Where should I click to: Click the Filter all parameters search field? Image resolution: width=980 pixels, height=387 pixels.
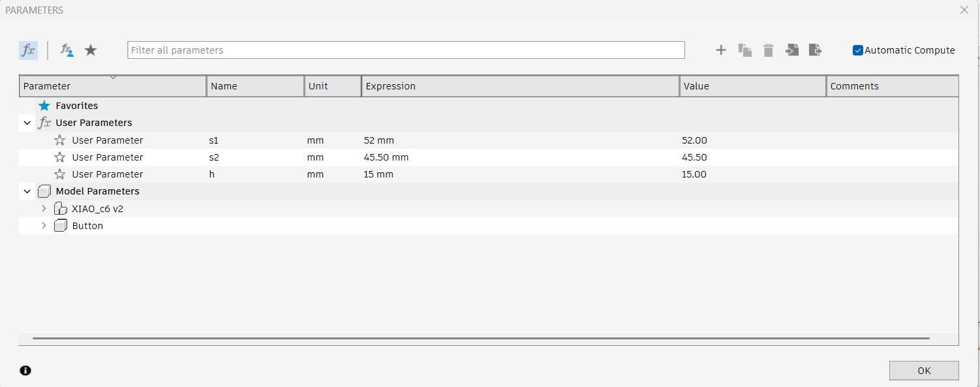406,50
